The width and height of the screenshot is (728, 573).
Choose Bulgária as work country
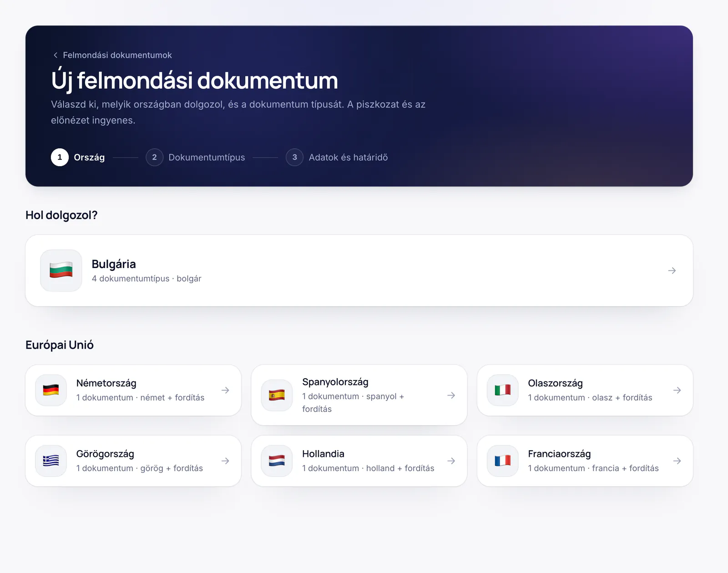[x=359, y=270]
